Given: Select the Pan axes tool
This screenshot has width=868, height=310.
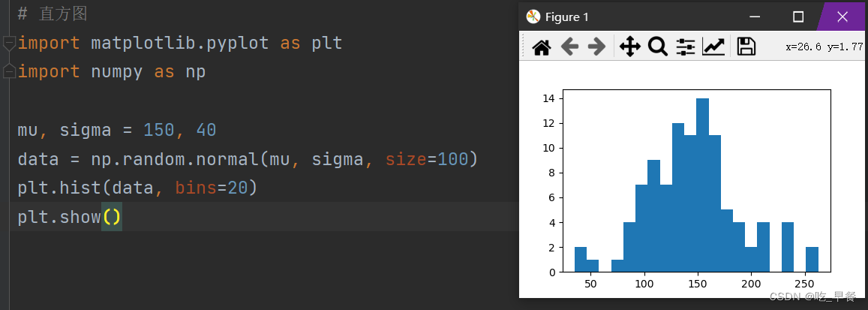Looking at the screenshot, I should (630, 47).
